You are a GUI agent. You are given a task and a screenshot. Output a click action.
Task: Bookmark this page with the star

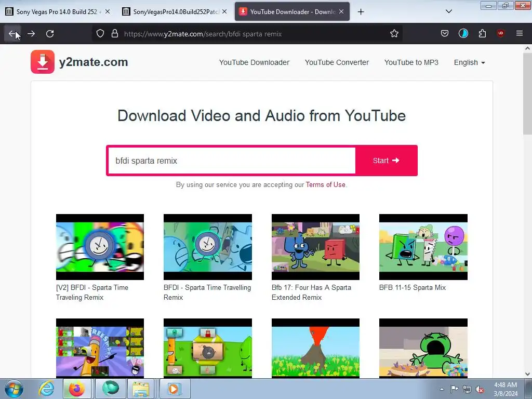point(394,34)
